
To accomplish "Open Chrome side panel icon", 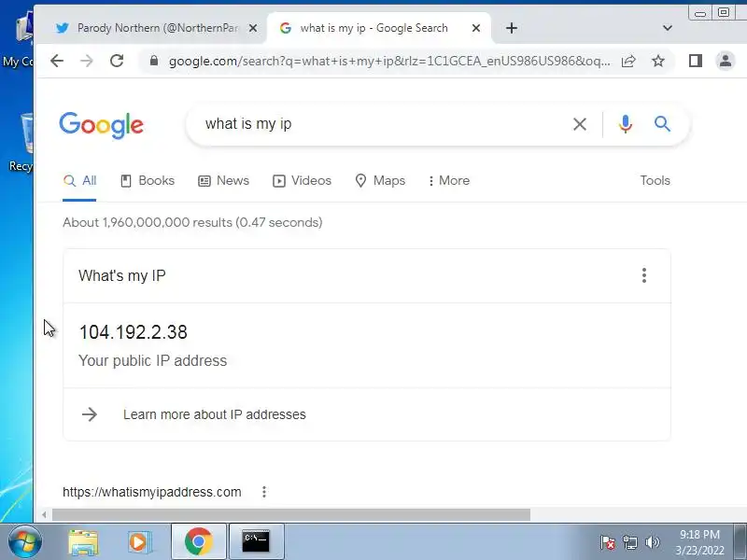I will 695,61.
